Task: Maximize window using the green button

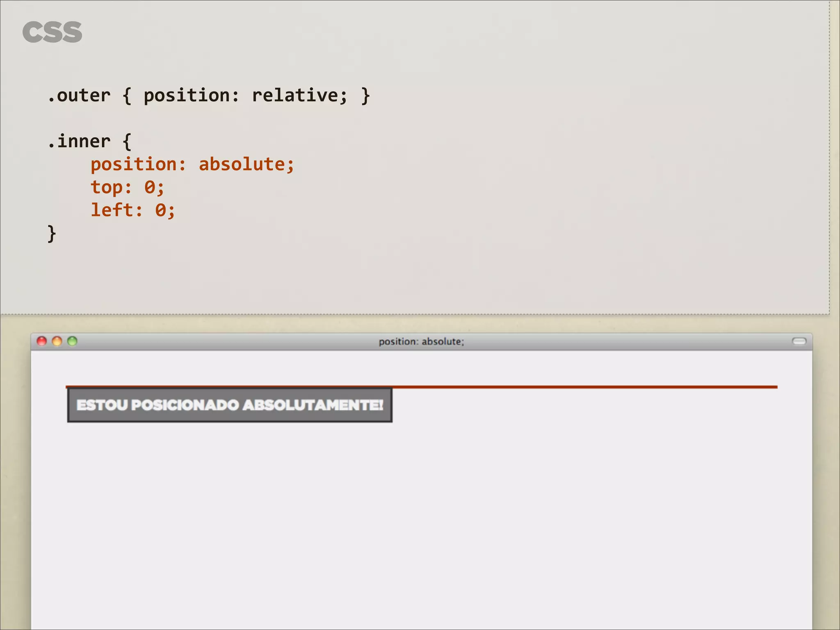Action: [72, 341]
